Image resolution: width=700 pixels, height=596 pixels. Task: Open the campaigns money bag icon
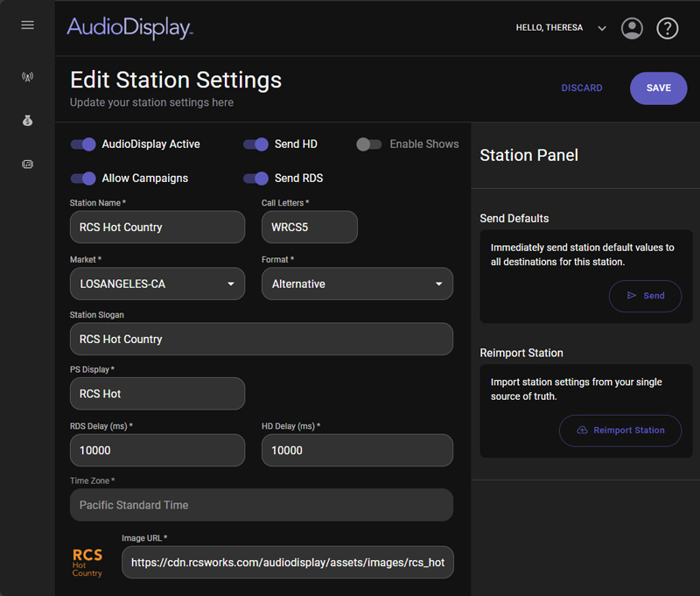(x=28, y=121)
